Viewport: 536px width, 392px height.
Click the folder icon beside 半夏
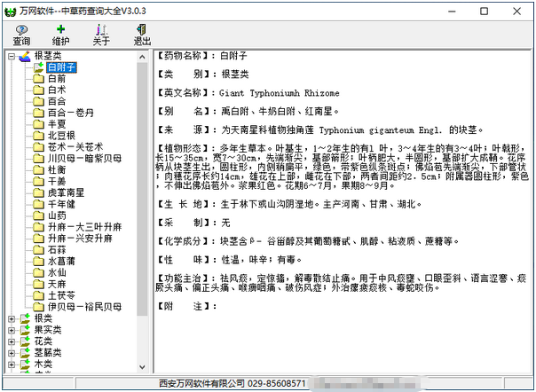[x=38, y=124]
